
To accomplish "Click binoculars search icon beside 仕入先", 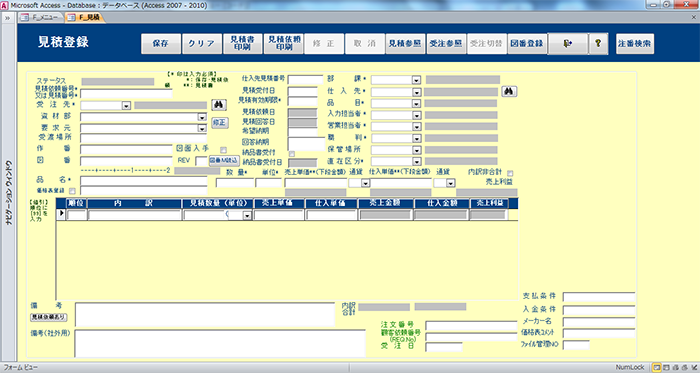I will (509, 91).
